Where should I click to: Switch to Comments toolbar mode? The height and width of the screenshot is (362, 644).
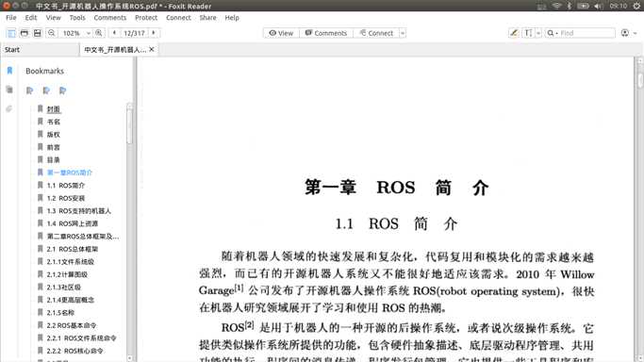tap(326, 33)
